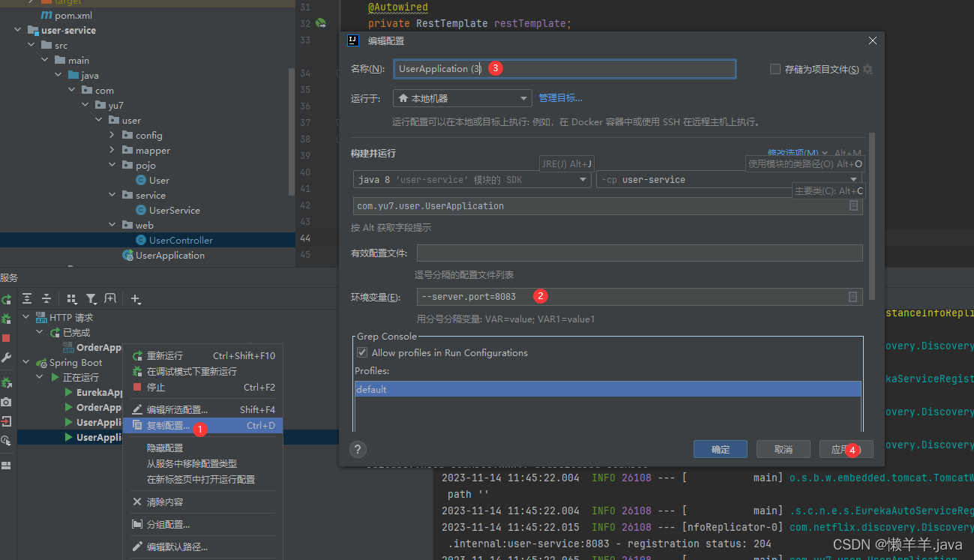Click main class field com.yu7.user.UserApplication
This screenshot has width=974, height=560.
click(x=608, y=205)
